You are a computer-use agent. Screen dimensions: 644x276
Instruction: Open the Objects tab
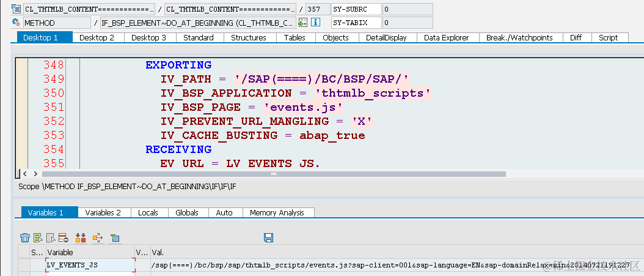point(335,37)
